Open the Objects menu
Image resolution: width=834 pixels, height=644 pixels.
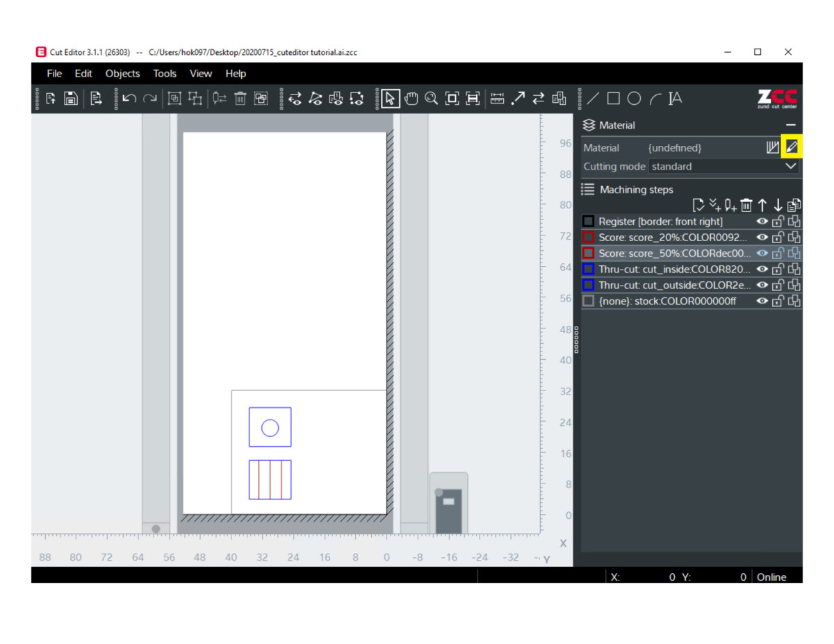click(x=122, y=74)
